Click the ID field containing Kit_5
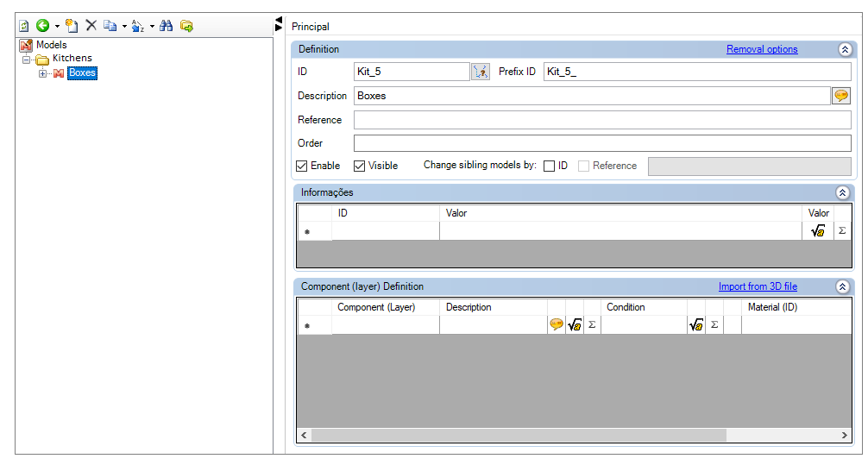Screen dimensions: 868x465 click(412, 72)
